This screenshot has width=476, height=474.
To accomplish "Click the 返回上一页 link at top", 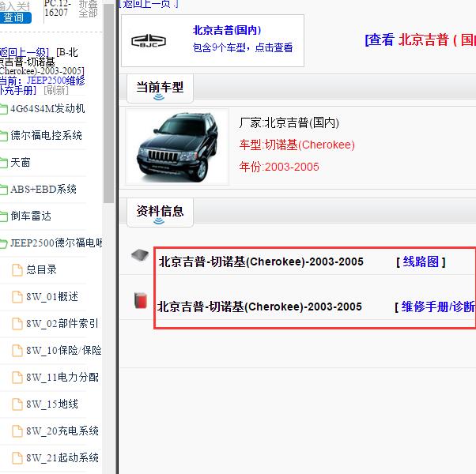I will (149, 4).
